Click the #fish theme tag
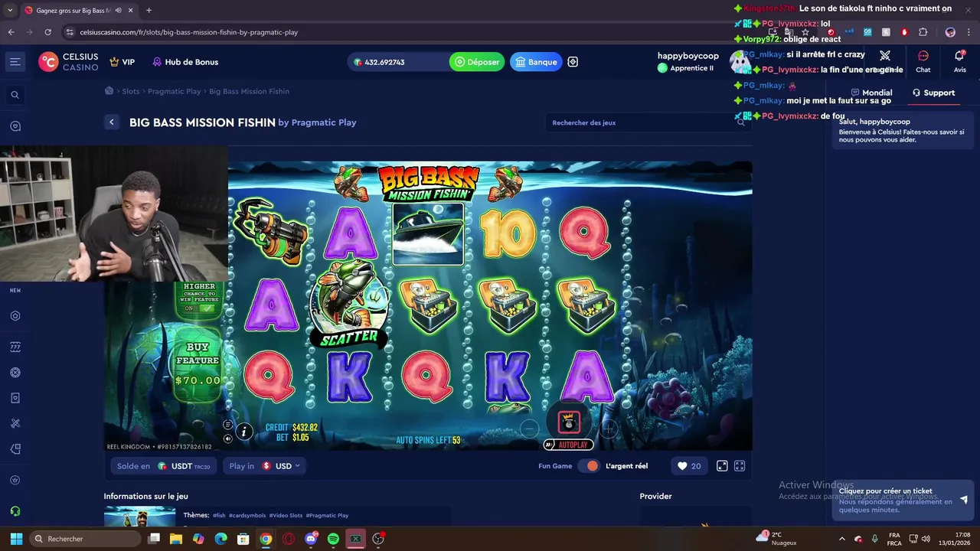 (x=219, y=515)
